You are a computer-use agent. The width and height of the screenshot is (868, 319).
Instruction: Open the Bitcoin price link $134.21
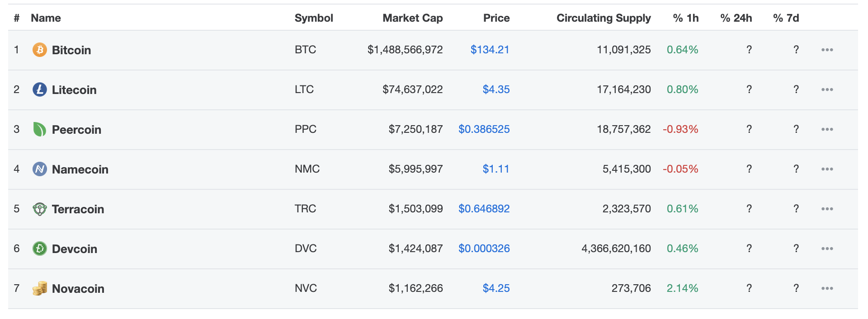pos(490,50)
